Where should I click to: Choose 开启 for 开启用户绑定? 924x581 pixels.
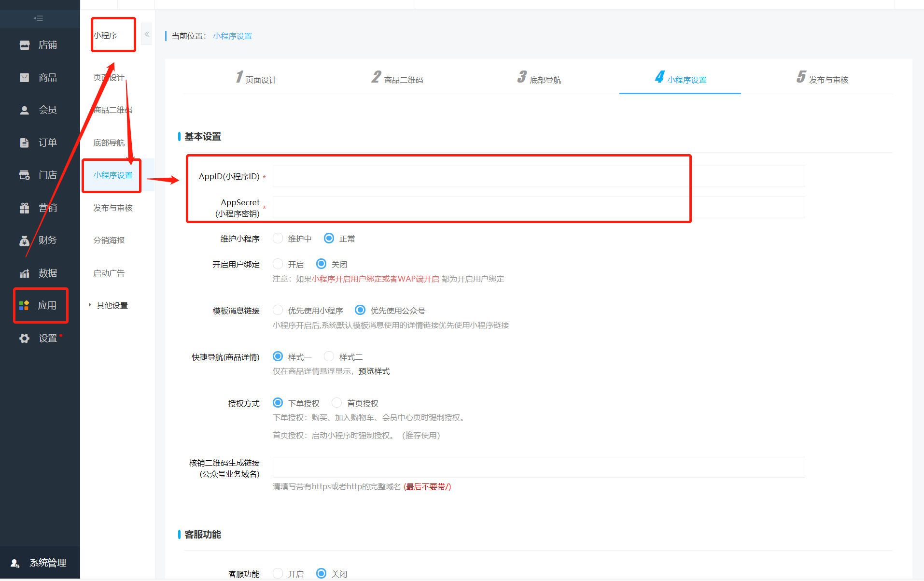pos(278,264)
